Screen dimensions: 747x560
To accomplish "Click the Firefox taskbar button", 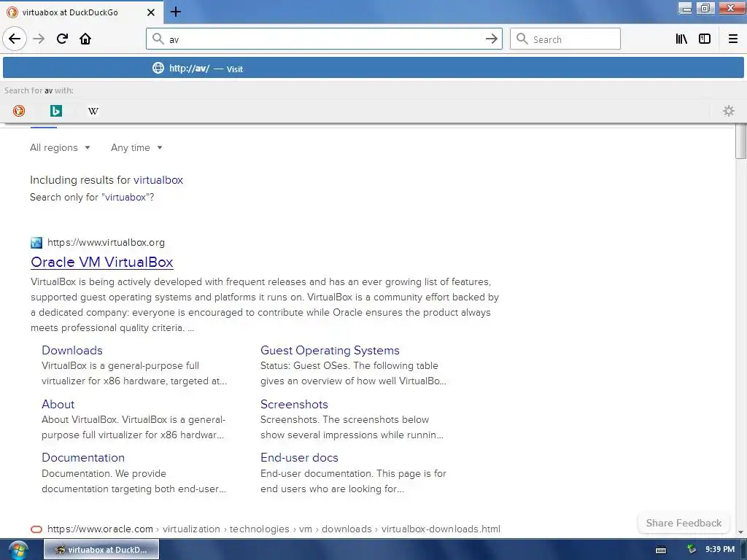I will tap(101, 550).
